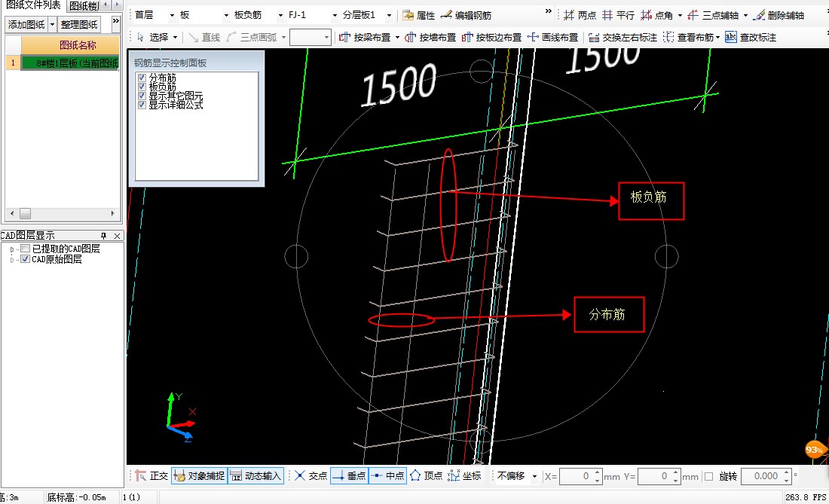Viewport: 829px width, 504px height.
Task: Expand the drawing panel overflow chevron
Action: click(x=116, y=21)
